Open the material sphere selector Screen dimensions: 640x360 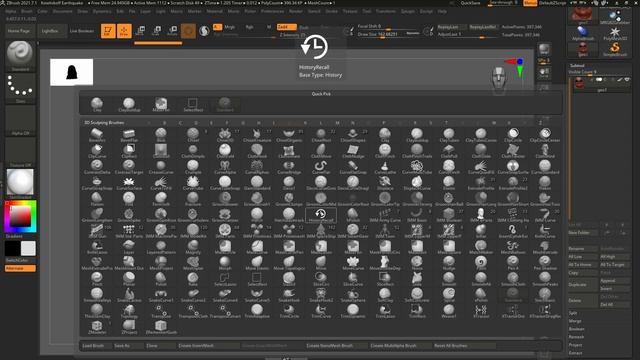[20, 184]
